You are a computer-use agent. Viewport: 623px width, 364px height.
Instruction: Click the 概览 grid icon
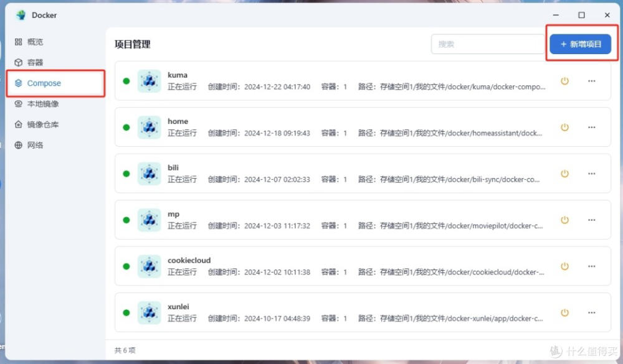[18, 42]
